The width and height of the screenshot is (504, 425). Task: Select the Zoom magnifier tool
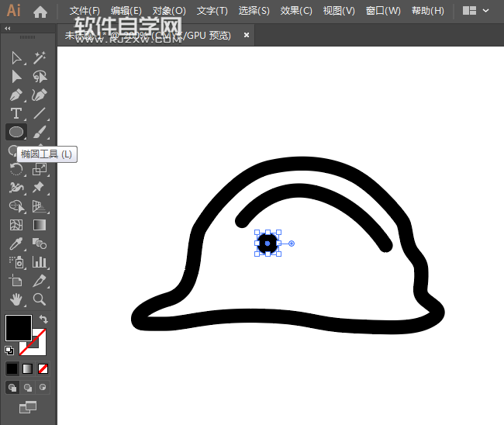(x=40, y=299)
